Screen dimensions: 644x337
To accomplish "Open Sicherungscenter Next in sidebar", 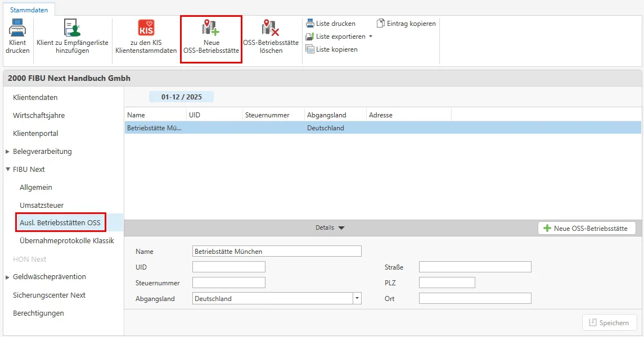I will [x=49, y=295].
